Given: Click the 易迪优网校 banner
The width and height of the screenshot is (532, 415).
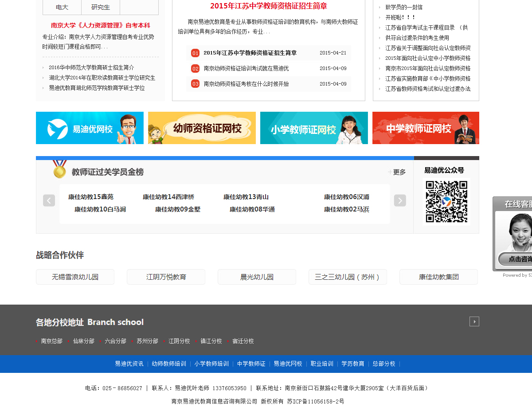Looking at the screenshot, I should click(x=90, y=128).
